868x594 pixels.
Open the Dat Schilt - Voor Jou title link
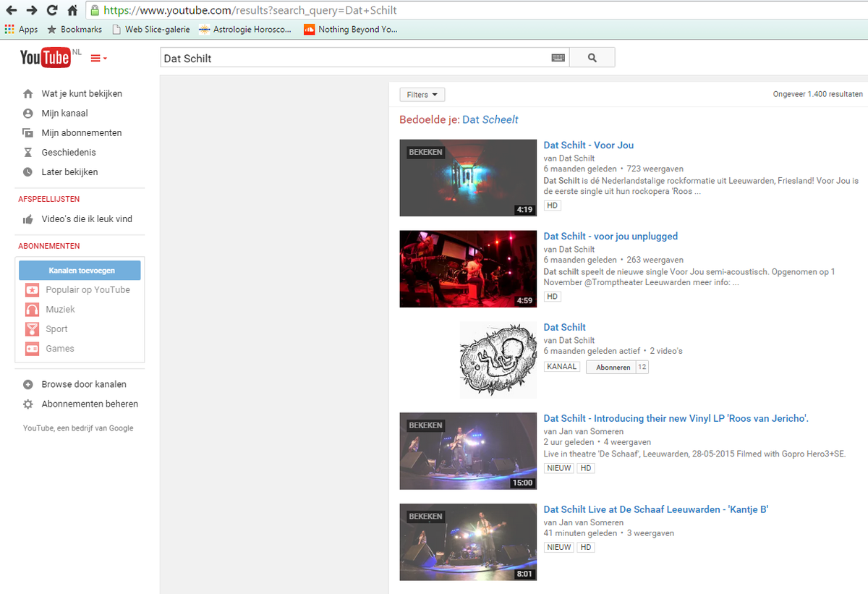coord(589,145)
